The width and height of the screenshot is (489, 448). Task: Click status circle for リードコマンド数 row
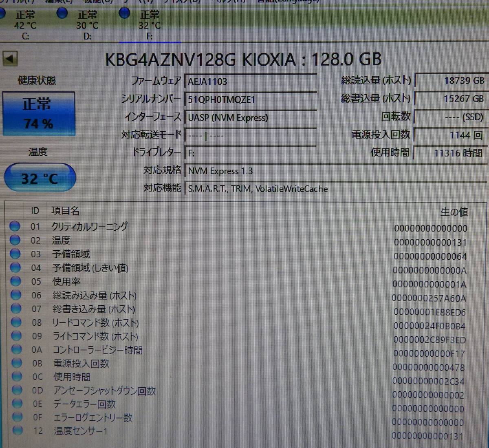pos(16,322)
